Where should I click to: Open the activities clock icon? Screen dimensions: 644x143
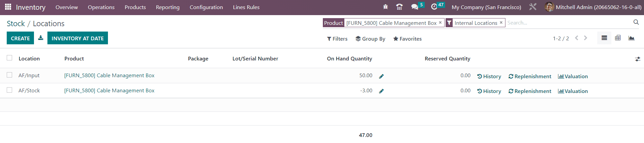click(434, 7)
